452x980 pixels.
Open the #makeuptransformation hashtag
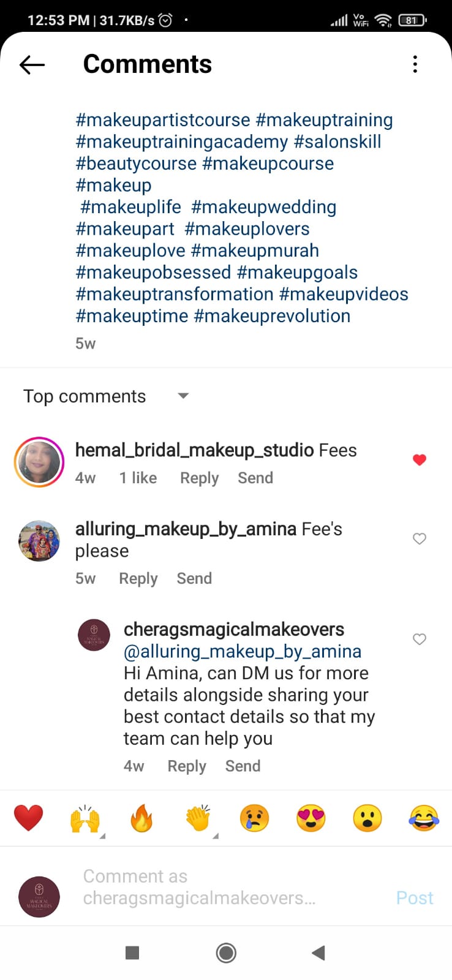click(175, 295)
